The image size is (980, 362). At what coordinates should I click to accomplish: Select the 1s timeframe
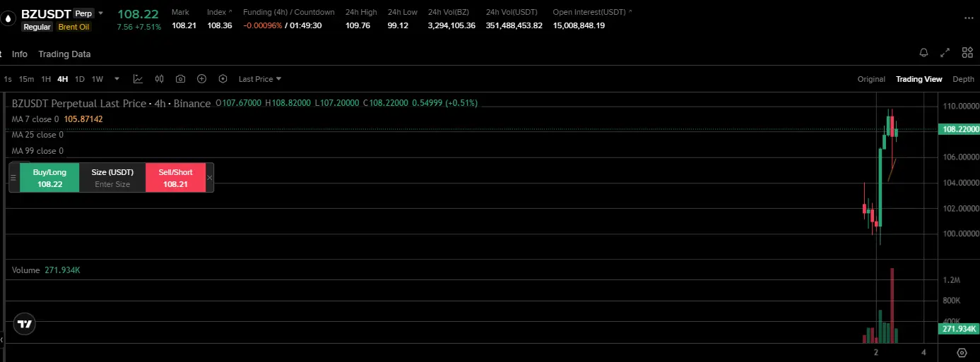click(7, 79)
